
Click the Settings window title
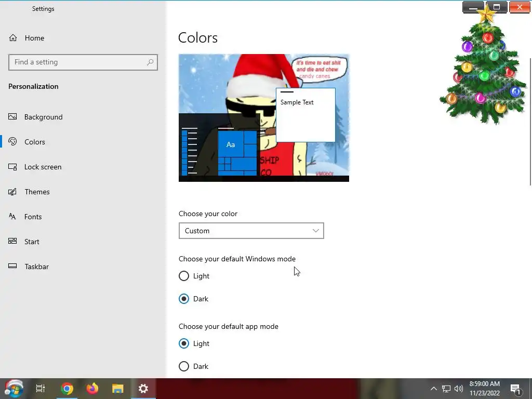click(43, 9)
